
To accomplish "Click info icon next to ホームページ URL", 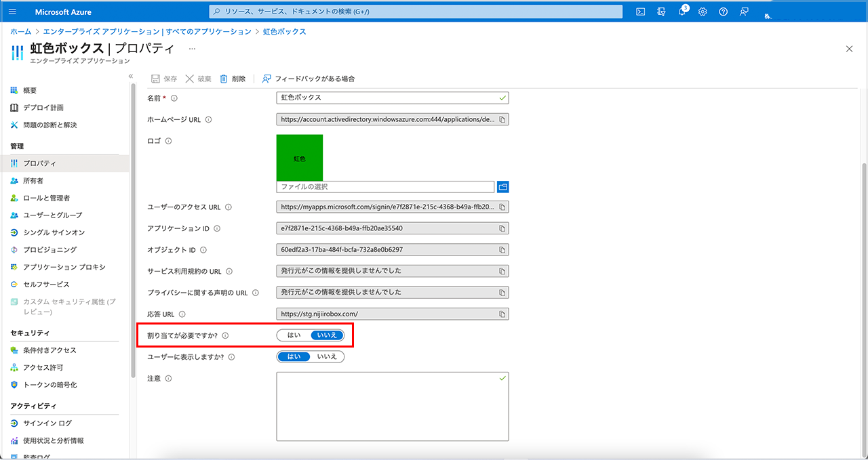I will (x=208, y=120).
